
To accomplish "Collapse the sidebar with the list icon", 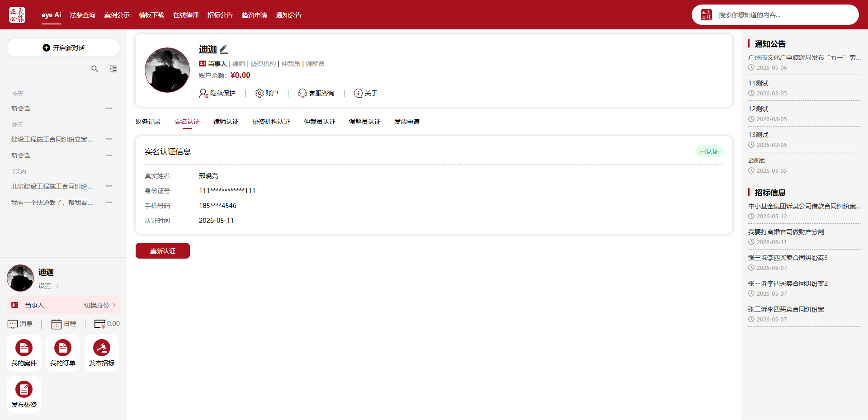I will click(x=113, y=69).
